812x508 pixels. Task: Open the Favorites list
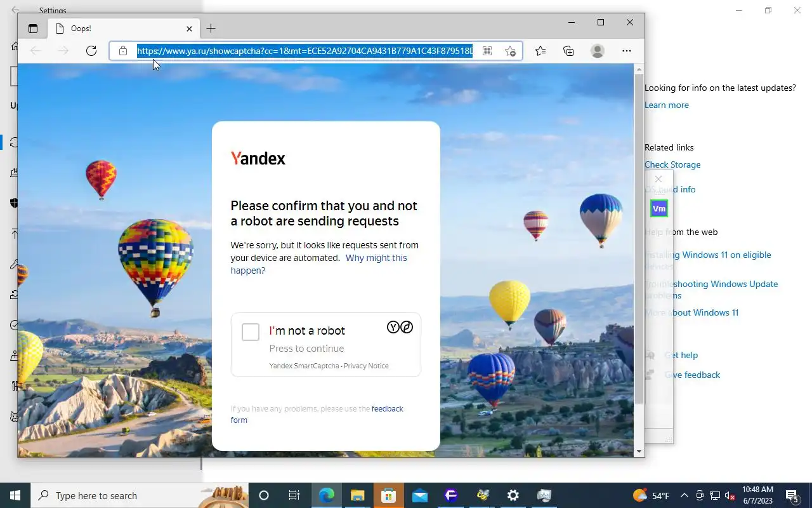[540, 51]
